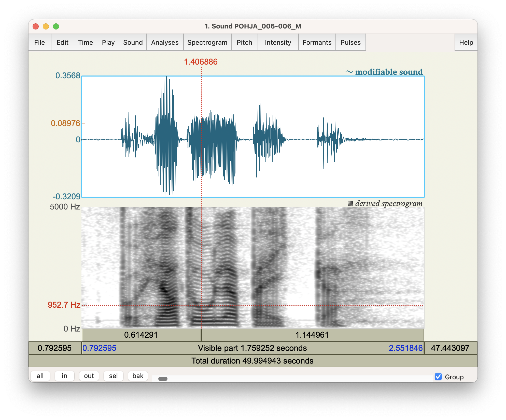The height and width of the screenshot is (420, 506).
Task: Click the cursor time label 1.406886
Action: (201, 62)
